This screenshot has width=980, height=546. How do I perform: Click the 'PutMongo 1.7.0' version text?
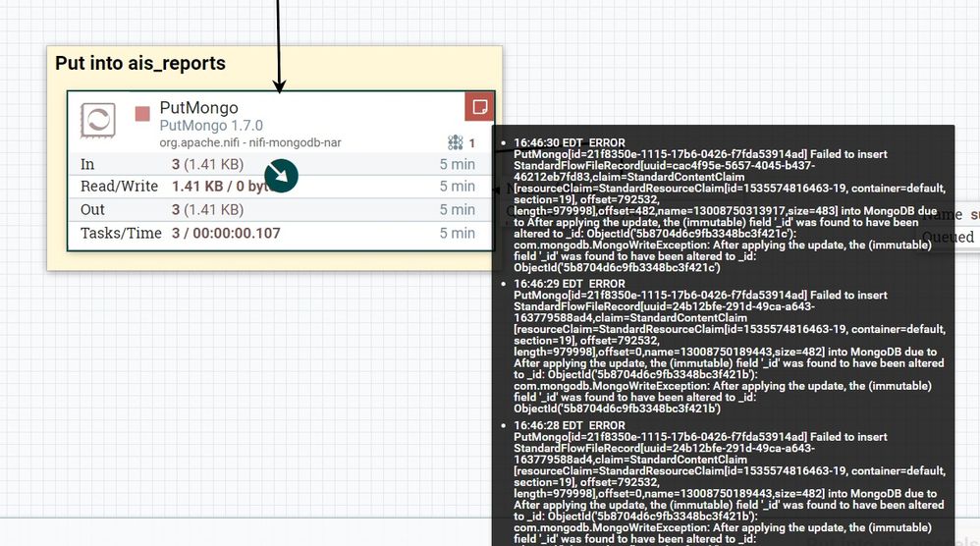coord(211,126)
